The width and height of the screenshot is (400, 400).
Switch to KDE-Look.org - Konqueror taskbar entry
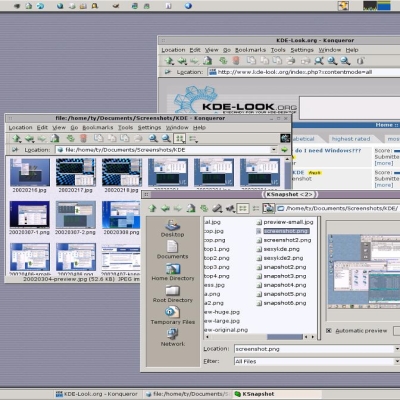tap(97, 394)
